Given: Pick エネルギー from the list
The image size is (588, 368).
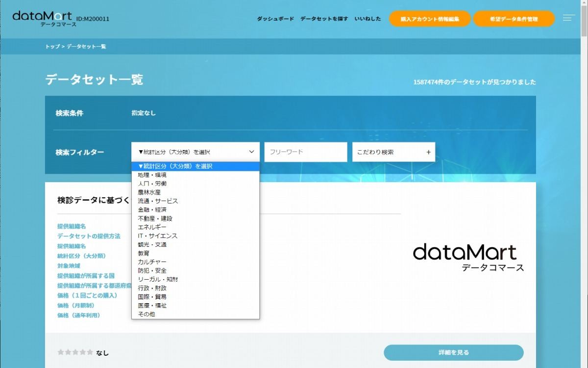Looking at the screenshot, I should coord(196,227).
